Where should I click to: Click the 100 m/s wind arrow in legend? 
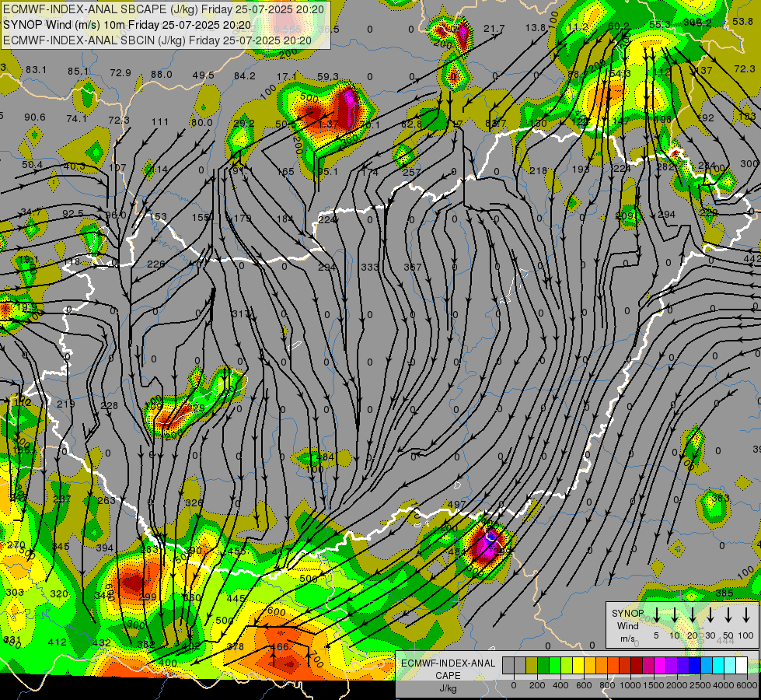click(746, 614)
